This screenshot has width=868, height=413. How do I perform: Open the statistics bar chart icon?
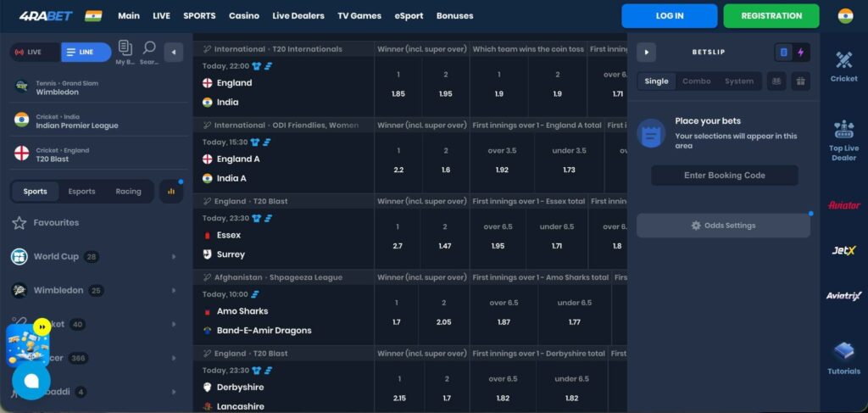pos(171,192)
